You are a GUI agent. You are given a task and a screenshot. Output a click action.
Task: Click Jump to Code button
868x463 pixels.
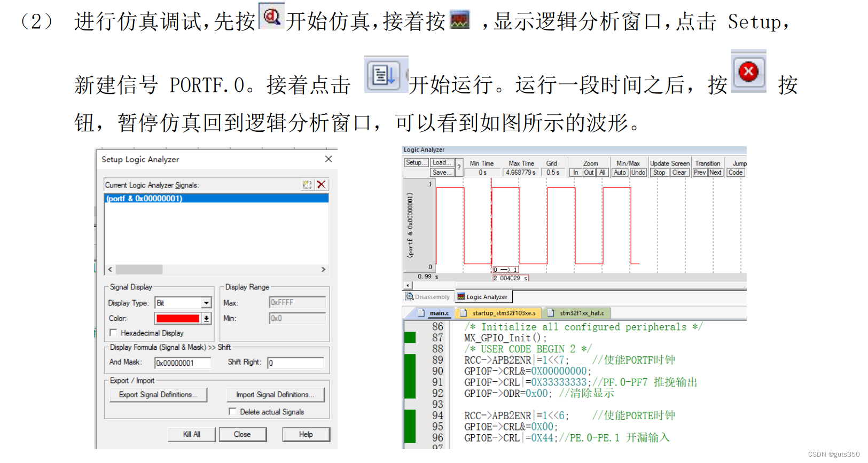pos(736,172)
